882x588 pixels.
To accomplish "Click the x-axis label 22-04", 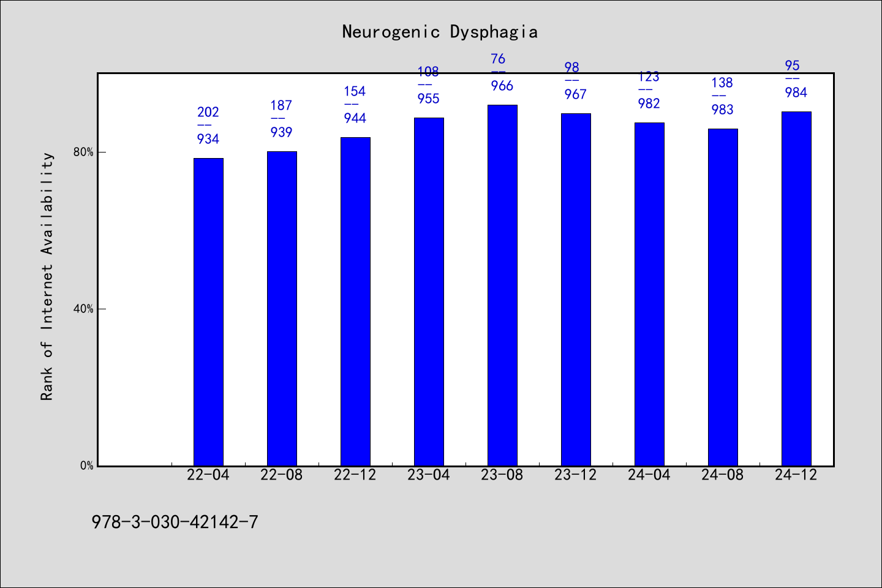I will click(x=208, y=475).
